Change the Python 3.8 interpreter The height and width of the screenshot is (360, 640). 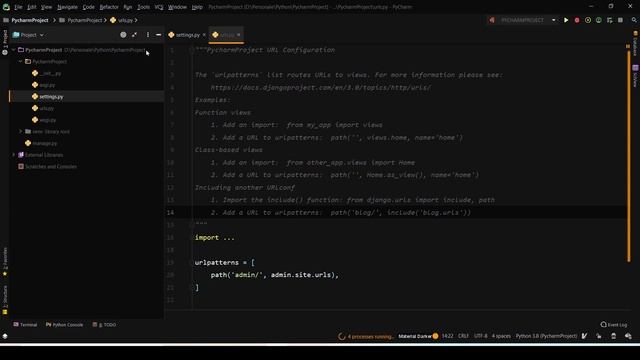pos(546,336)
